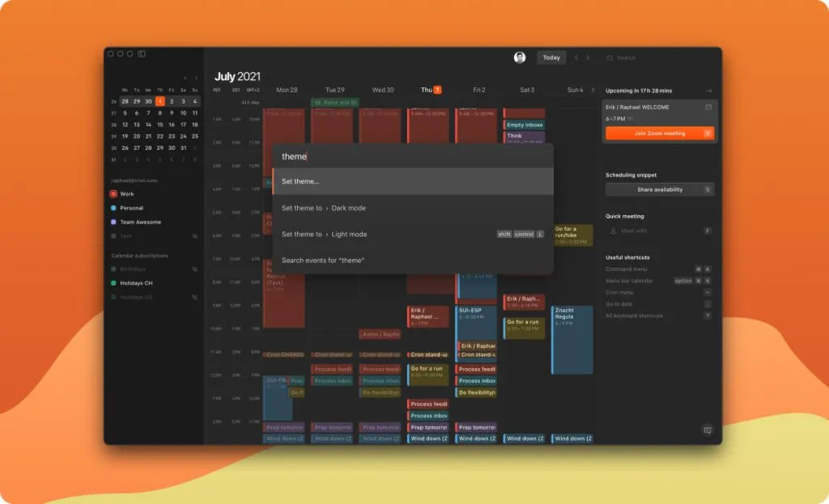This screenshot has height=504, width=829.
Task: Go to next week with right chevron
Action: pyautogui.click(x=588, y=58)
